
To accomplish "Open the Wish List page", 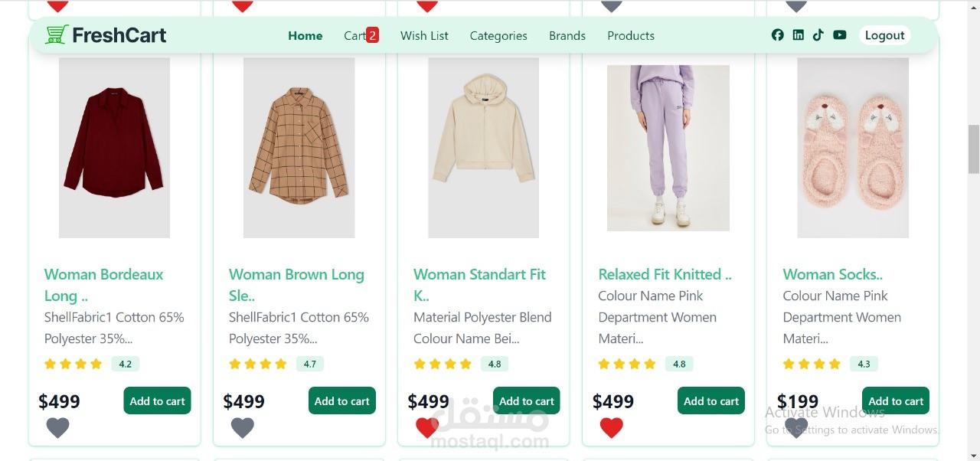I will [x=424, y=36].
